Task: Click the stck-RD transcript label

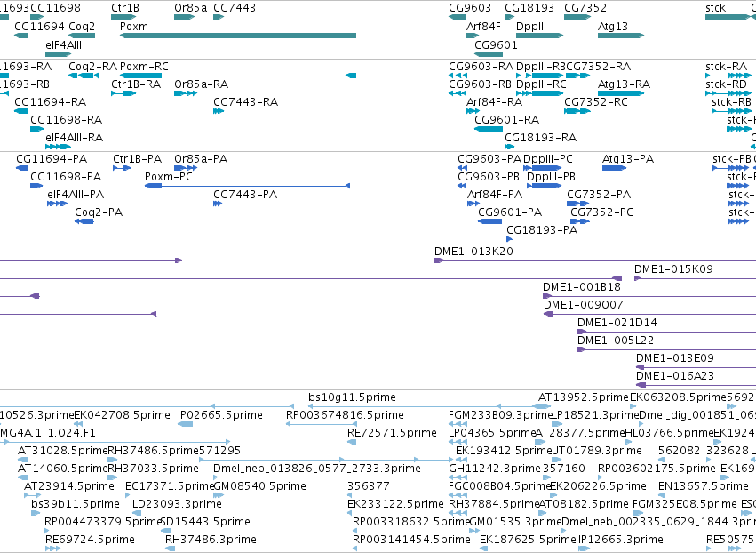Action: pyautogui.click(x=726, y=84)
